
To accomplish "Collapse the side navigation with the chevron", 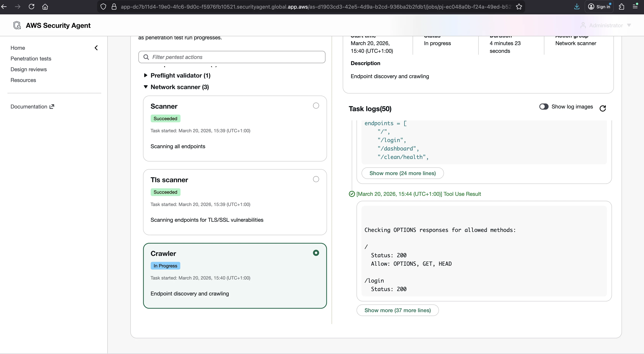I will 96,48.
